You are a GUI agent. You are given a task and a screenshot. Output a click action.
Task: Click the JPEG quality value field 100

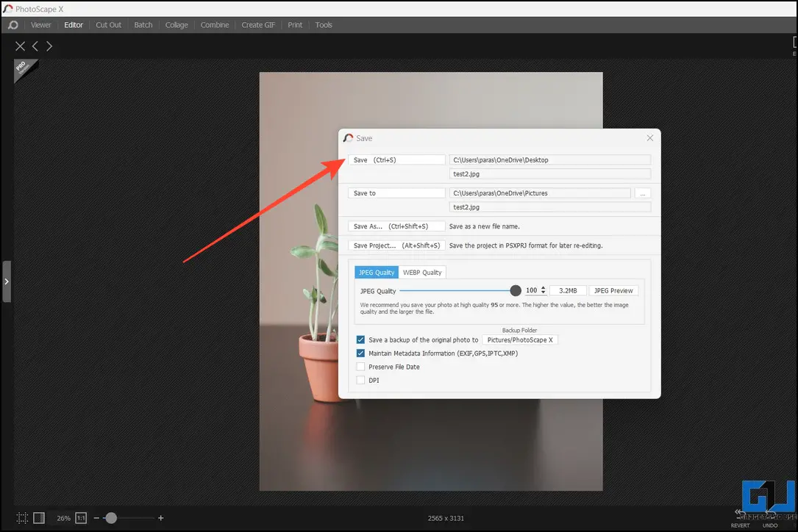click(532, 290)
